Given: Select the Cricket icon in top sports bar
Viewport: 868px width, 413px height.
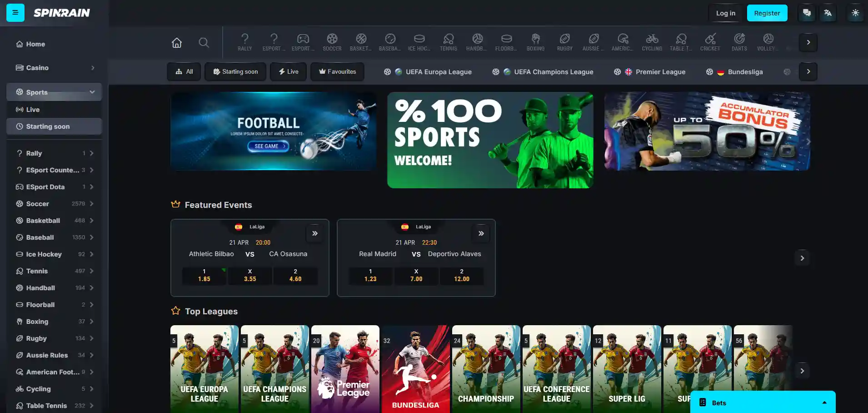Looking at the screenshot, I should pyautogui.click(x=710, y=42).
